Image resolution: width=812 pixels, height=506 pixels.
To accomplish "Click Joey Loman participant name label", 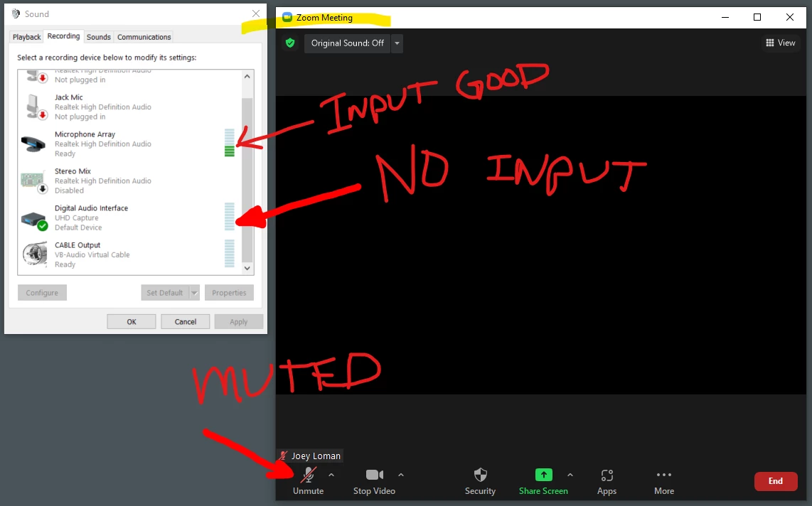I will click(x=316, y=456).
